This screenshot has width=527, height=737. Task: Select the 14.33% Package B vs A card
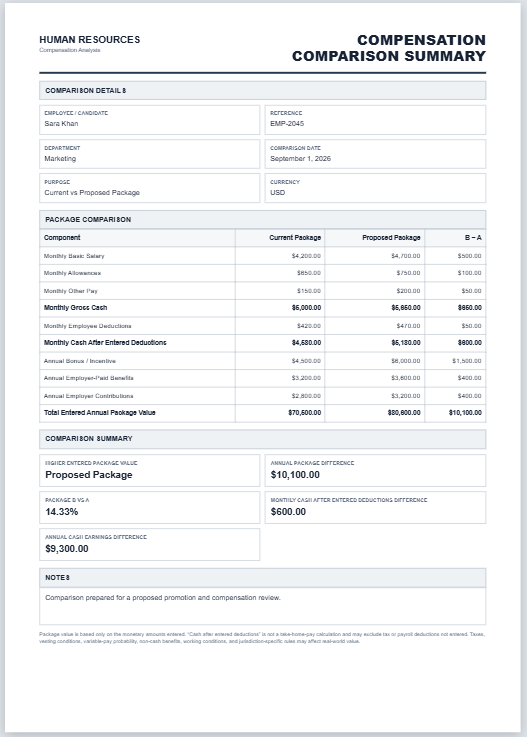tap(149, 507)
